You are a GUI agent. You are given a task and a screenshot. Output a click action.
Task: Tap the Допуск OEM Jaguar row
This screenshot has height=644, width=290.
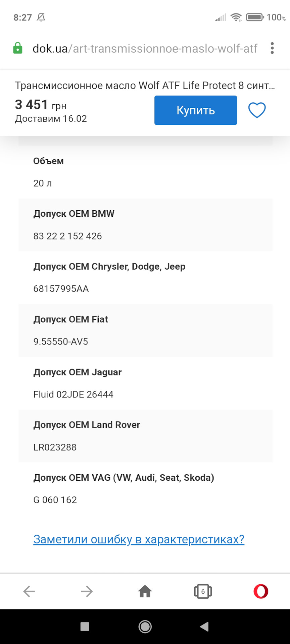[x=145, y=383]
